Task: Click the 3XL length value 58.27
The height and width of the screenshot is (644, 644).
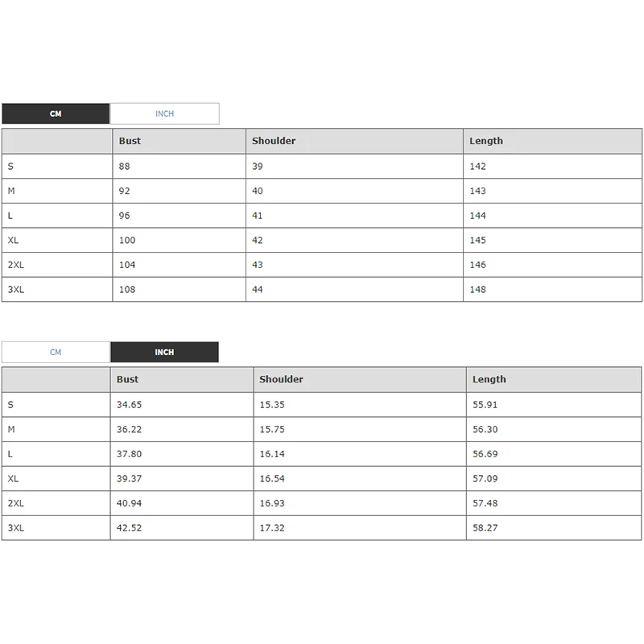Action: click(x=485, y=527)
